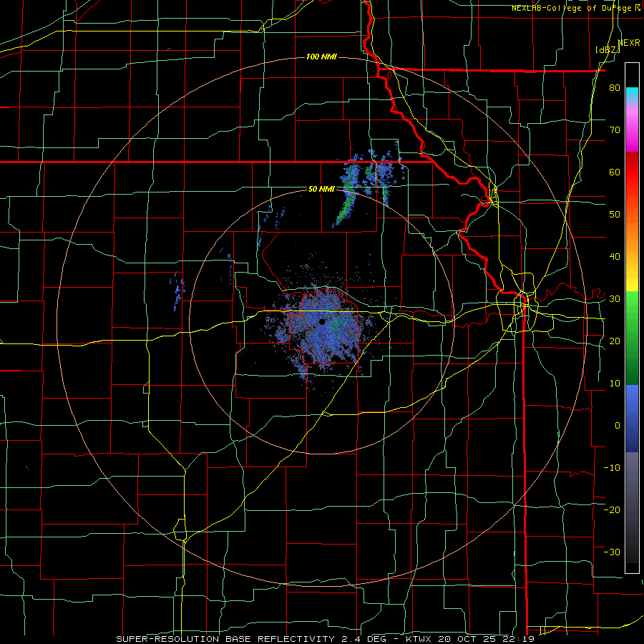Click the reflectivity color bar legend
Viewport: 644px width, 644px height.
(x=632, y=318)
